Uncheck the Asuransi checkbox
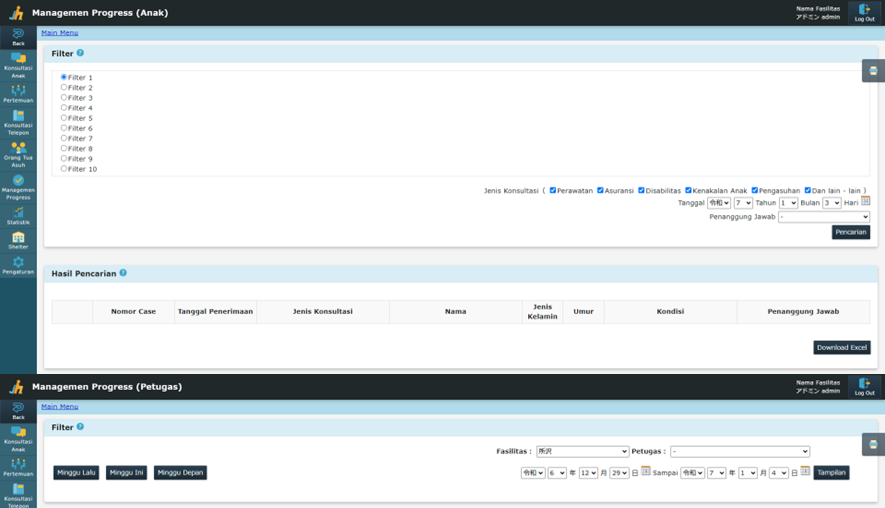The width and height of the screenshot is (885, 508). pos(600,190)
